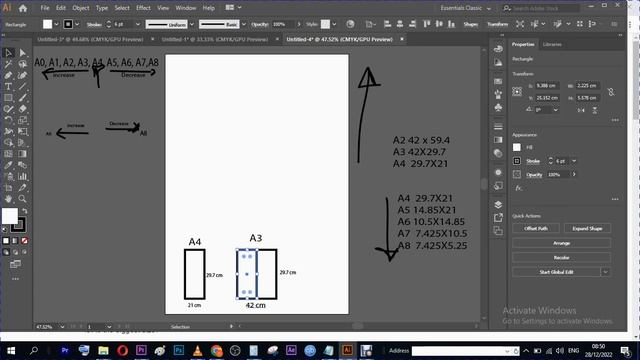
Task: Set default fill and stroke
Action: coord(4,230)
